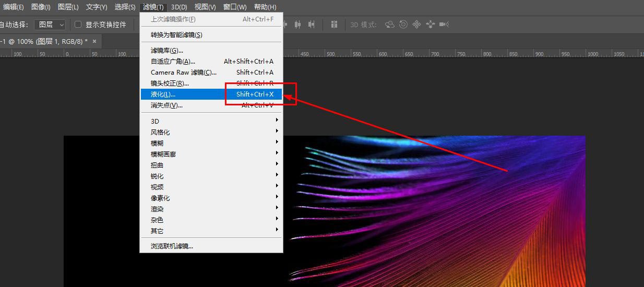Screen dimensions: 644x287
Task: Expand the 模糊画廊 submenu
Action: pyautogui.click(x=211, y=154)
